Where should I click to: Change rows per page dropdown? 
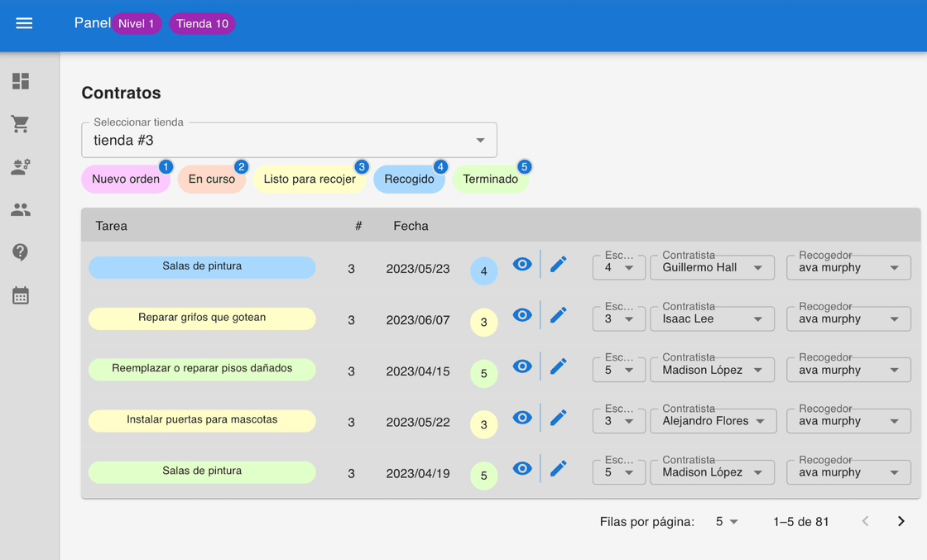coord(727,522)
